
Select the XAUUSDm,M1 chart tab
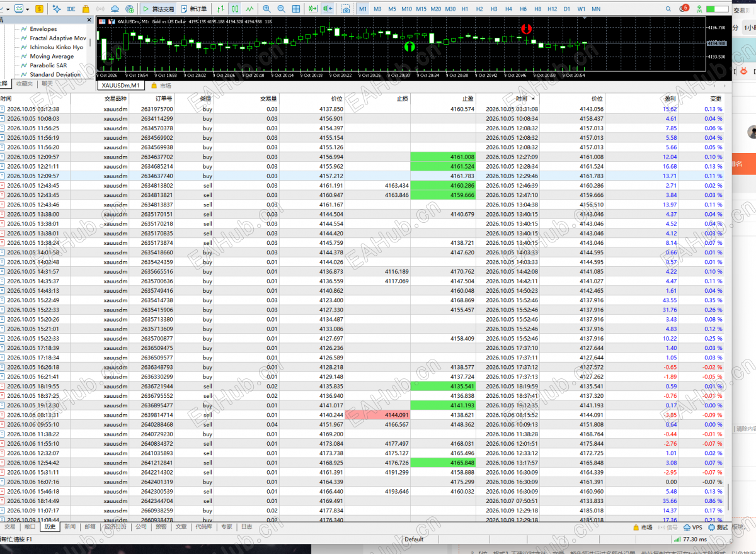[120, 86]
